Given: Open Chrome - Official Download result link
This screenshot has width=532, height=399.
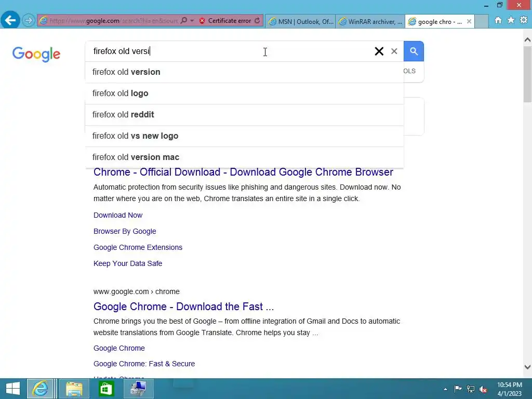Looking at the screenshot, I should 243,172.
